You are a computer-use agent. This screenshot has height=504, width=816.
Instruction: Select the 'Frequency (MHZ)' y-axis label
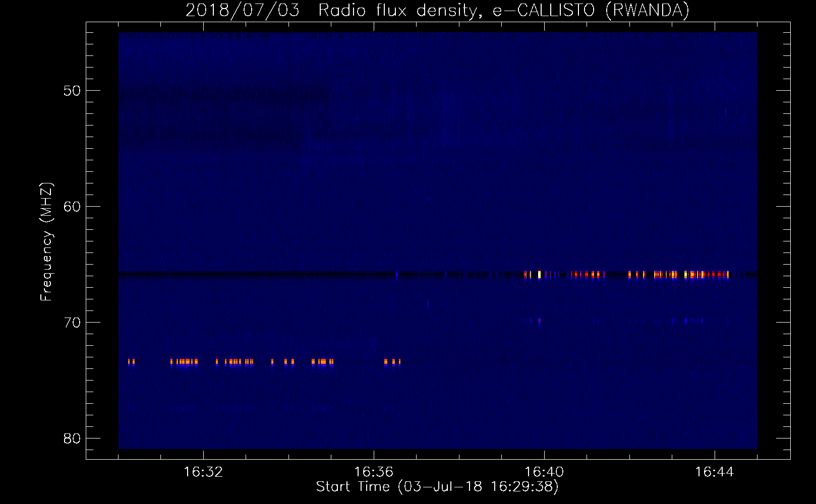pyautogui.click(x=46, y=242)
